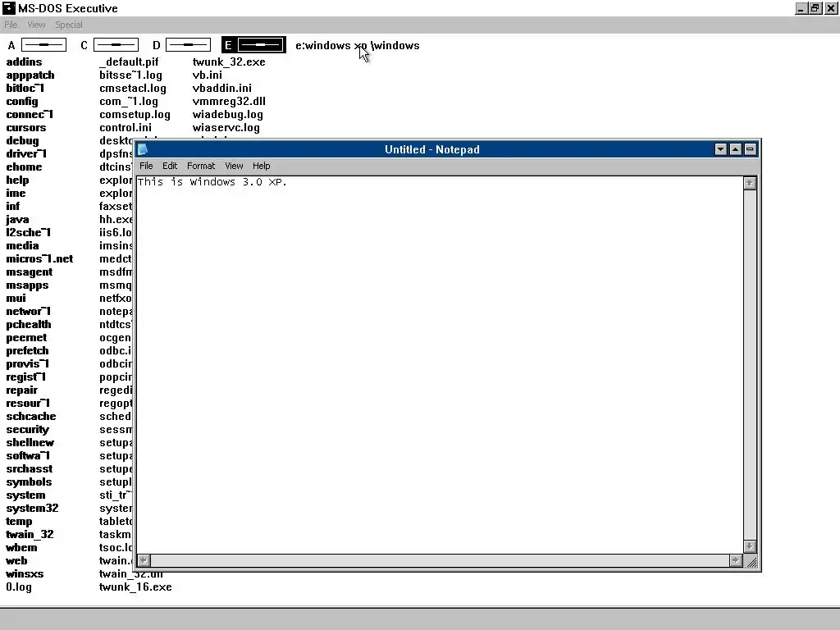840x630 pixels.
Task: Select the highlighted drive E icon
Action: [260, 45]
